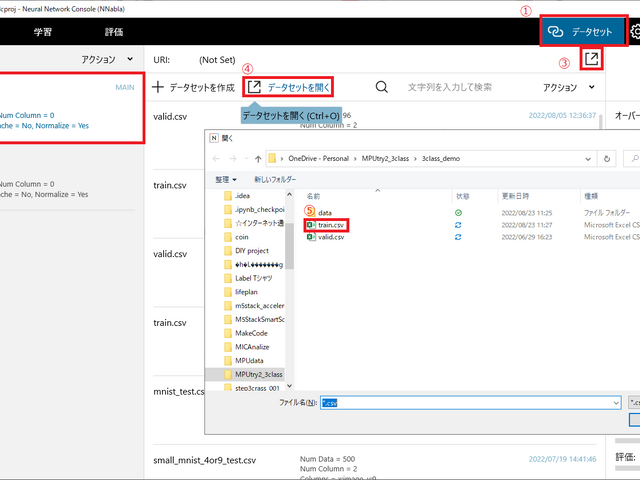Click the external open icon beside URI
Viewport: 640px width, 480px height.
[592, 60]
